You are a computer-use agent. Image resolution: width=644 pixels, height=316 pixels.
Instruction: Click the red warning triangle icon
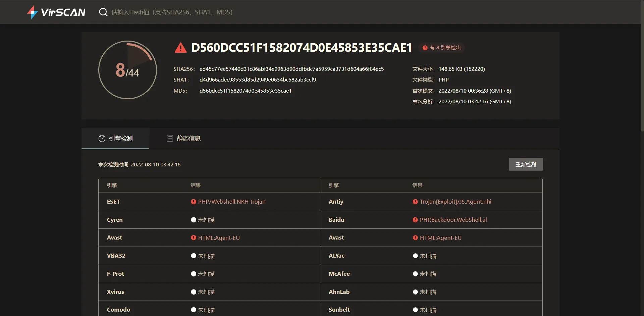click(x=180, y=48)
